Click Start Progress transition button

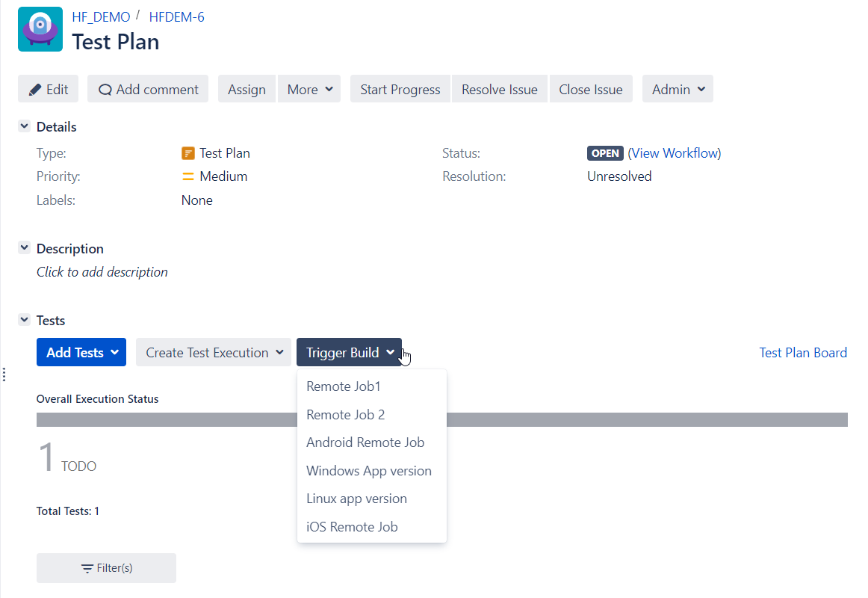400,89
